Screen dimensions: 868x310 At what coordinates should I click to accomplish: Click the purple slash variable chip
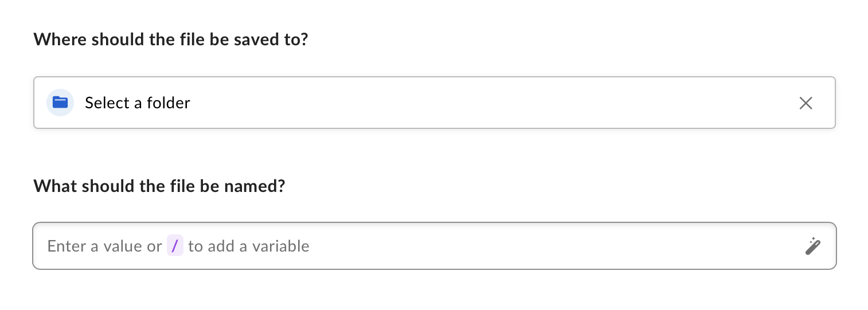pyautogui.click(x=175, y=246)
